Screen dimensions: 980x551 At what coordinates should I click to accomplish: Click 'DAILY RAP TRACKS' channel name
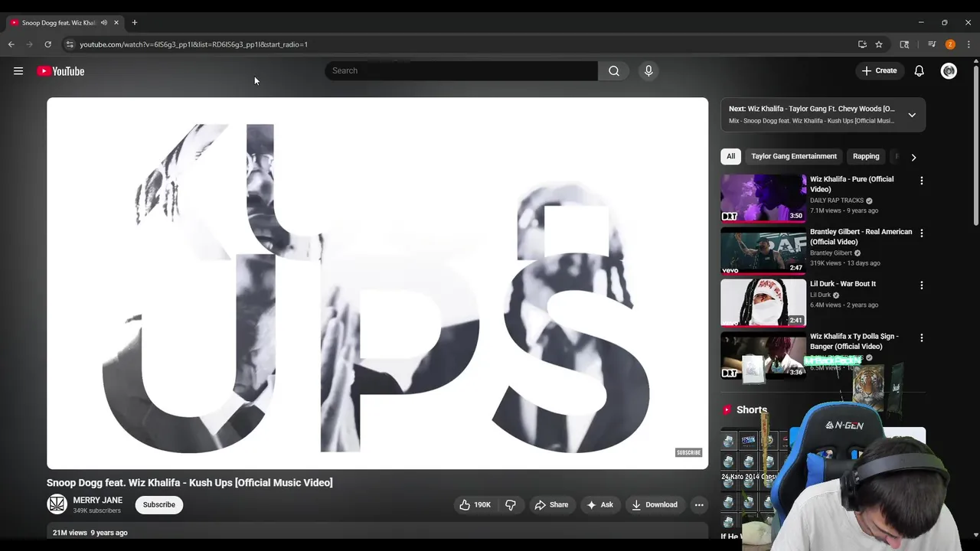[837, 201]
